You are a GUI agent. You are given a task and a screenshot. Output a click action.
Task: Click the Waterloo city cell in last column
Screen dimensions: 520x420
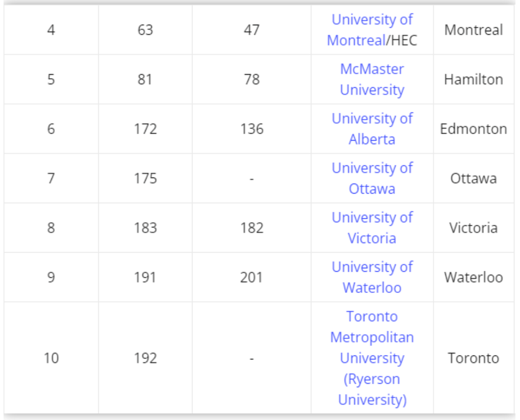pyautogui.click(x=473, y=277)
